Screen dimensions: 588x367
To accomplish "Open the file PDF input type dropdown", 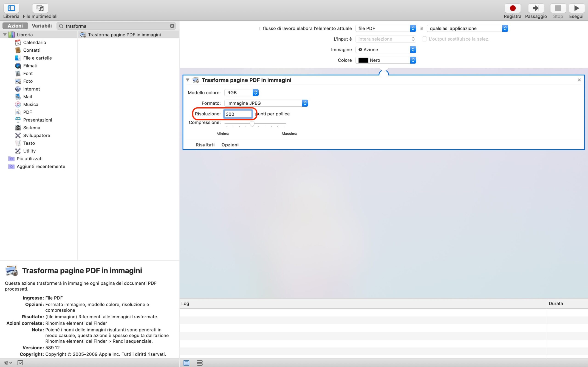I will pyautogui.click(x=385, y=28).
